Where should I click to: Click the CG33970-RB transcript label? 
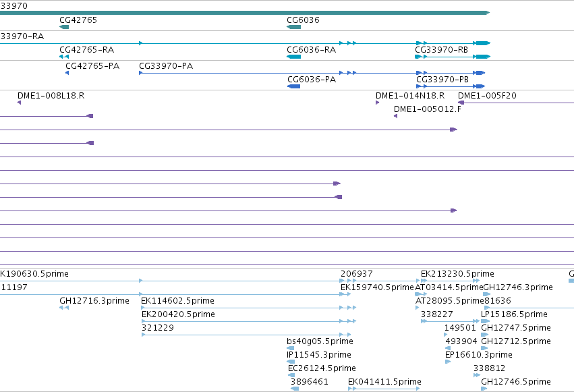click(x=442, y=50)
